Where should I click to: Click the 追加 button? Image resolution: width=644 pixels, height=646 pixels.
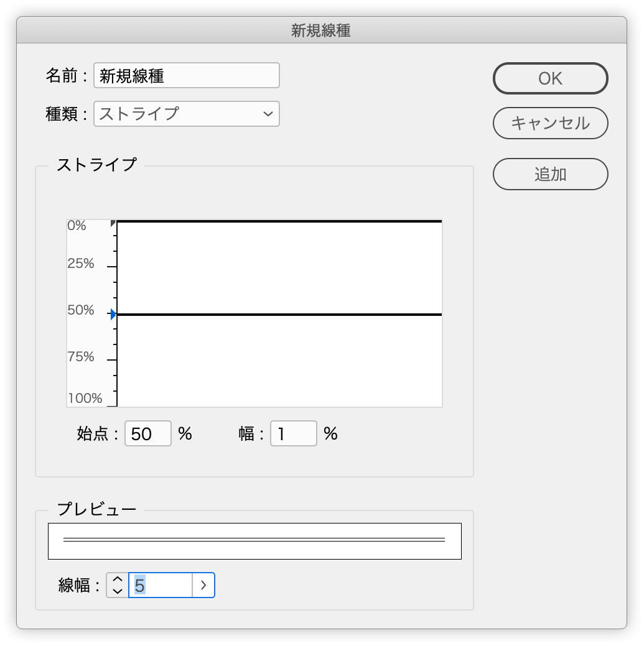tap(551, 174)
